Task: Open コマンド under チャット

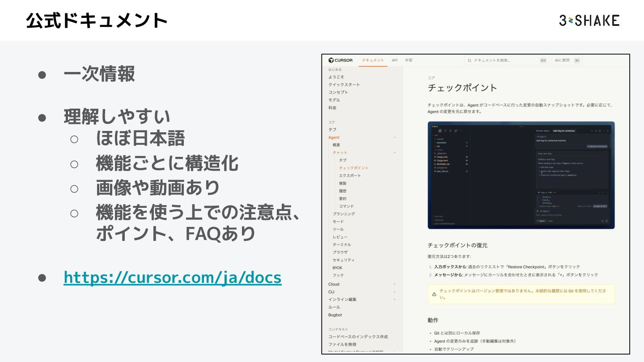Action: (x=346, y=206)
